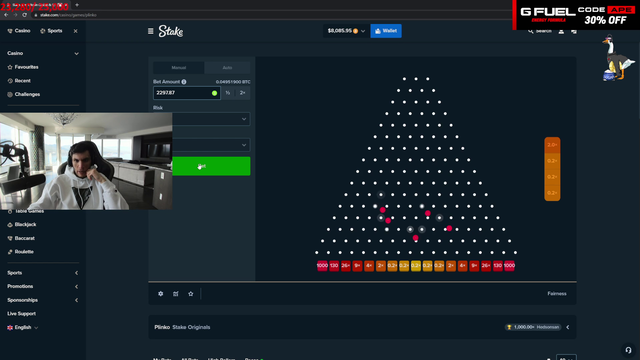Image resolution: width=640 pixels, height=360 pixels.
Task: Open game settings gear icon
Action: click(161, 294)
